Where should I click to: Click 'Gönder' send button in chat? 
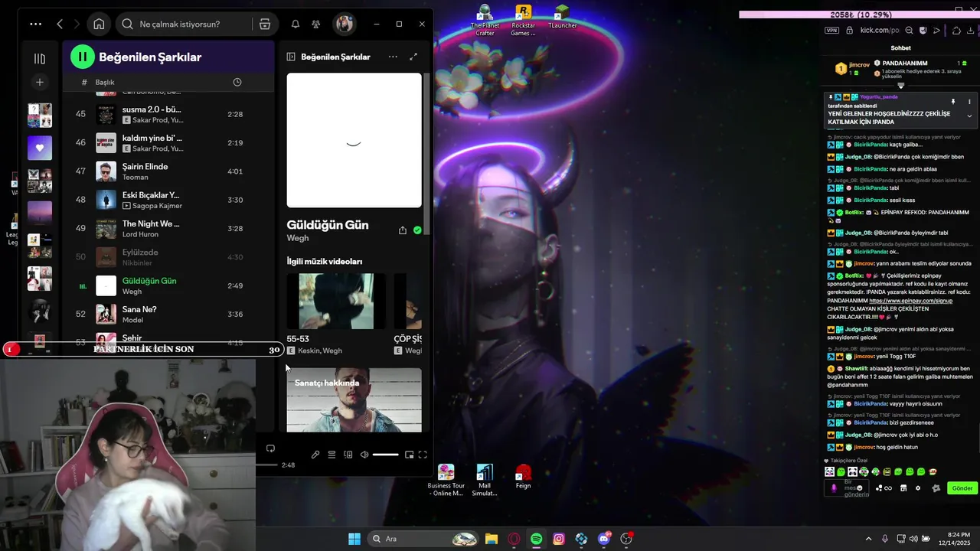(x=962, y=488)
